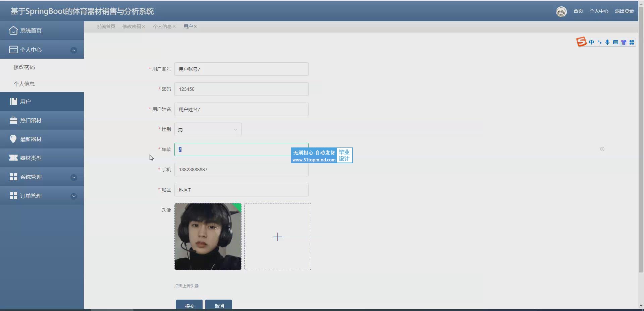This screenshot has height=311, width=644.
Task: Click the 手机 phone number input field
Action: [x=241, y=170]
